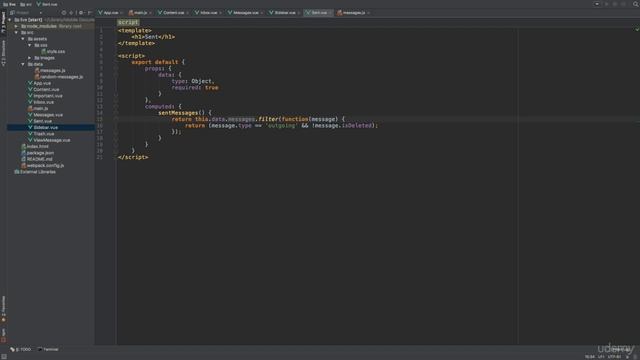Image resolution: width=640 pixels, height=360 pixels.
Task: Select Sent.vue in the project tree
Action: pyautogui.click(x=40, y=121)
